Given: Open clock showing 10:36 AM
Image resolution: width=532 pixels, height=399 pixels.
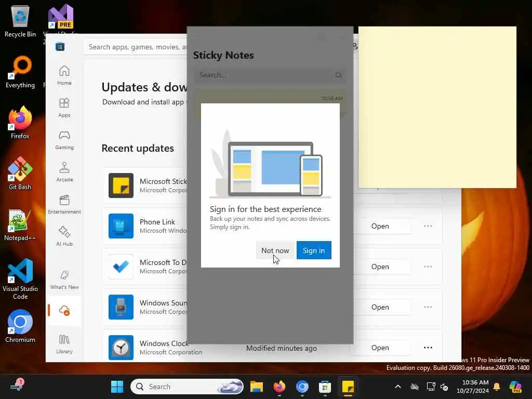Looking at the screenshot, I should [x=473, y=387].
